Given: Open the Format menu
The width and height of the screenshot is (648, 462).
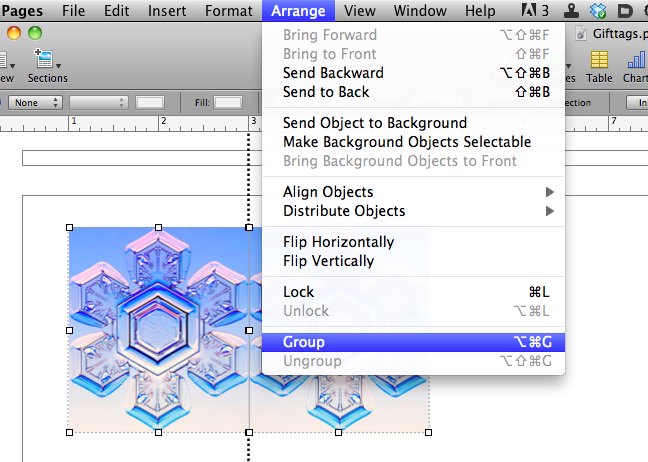Looking at the screenshot, I should click(229, 11).
